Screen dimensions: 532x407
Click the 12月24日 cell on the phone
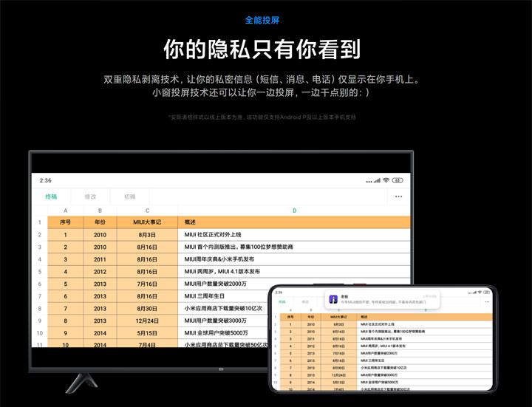pos(338,375)
